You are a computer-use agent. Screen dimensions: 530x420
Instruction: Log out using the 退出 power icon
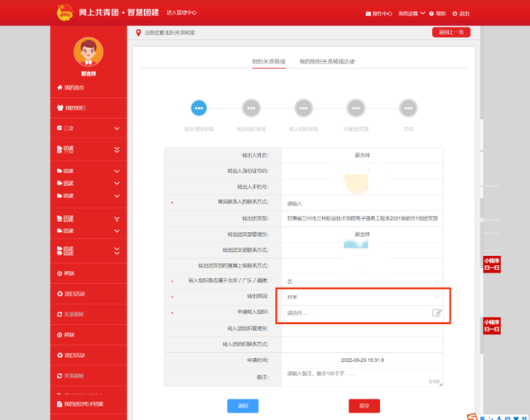point(455,13)
